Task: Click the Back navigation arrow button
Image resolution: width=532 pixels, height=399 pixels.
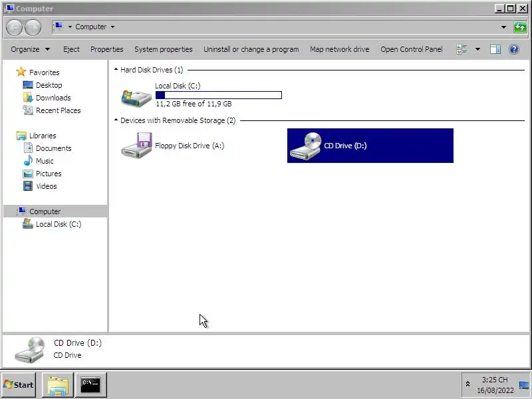Action: point(14,27)
